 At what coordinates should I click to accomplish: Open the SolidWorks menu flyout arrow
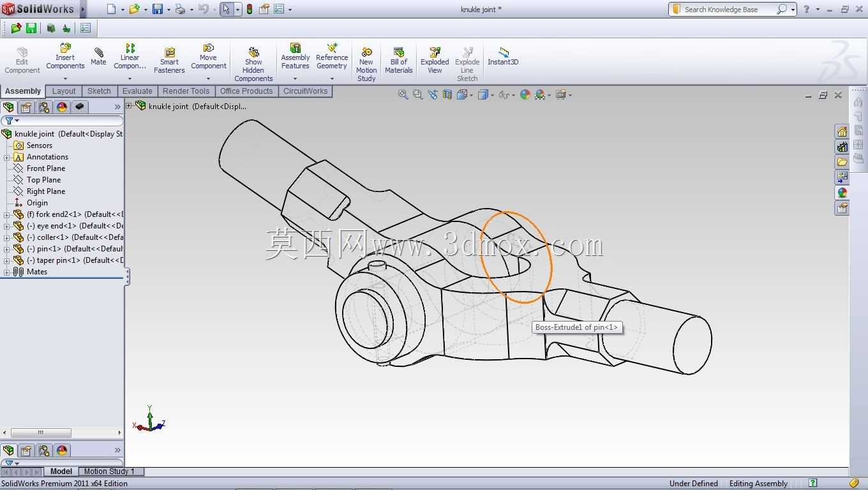point(82,9)
